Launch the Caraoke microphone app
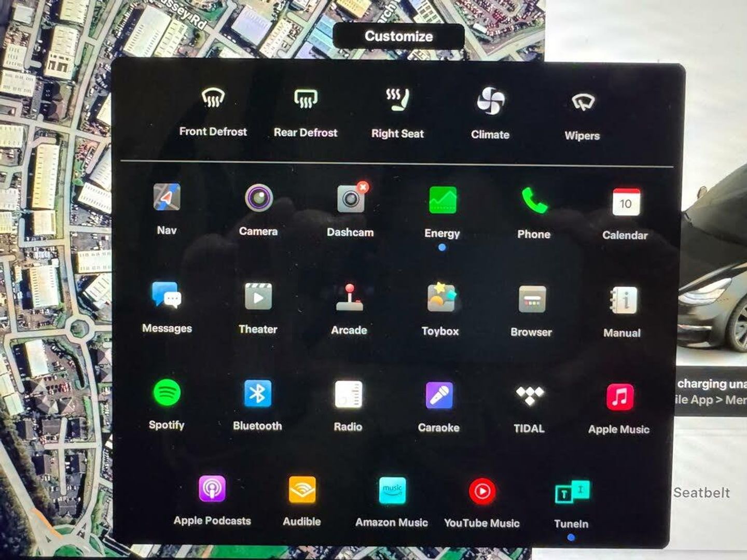The width and height of the screenshot is (747, 560). (439, 408)
